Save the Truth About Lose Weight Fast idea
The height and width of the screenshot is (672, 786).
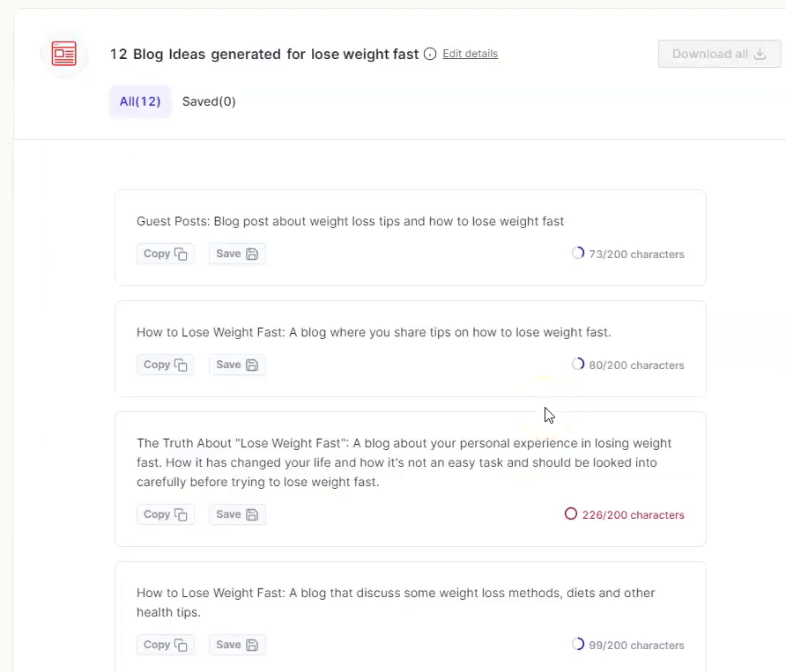tap(237, 514)
